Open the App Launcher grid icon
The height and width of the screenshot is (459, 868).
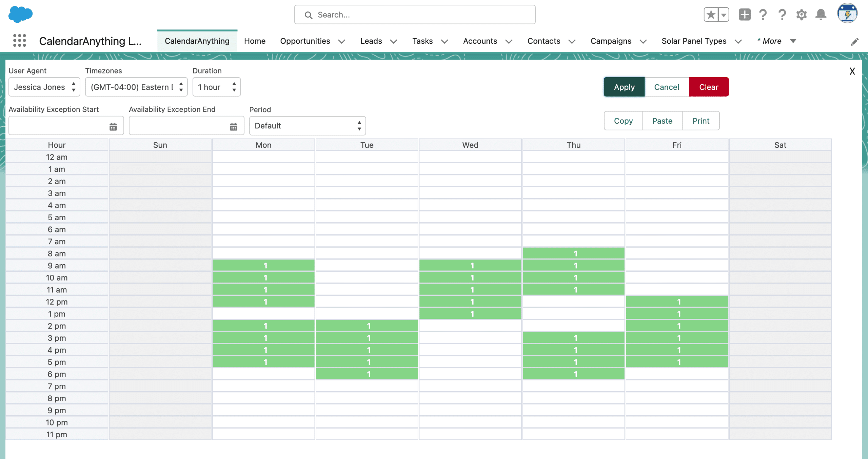point(19,41)
